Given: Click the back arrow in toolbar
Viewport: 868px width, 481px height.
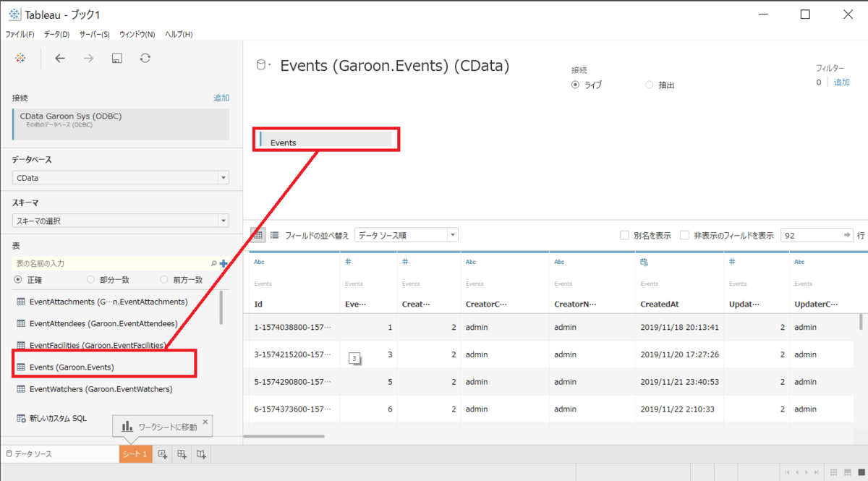Looking at the screenshot, I should pos(60,59).
